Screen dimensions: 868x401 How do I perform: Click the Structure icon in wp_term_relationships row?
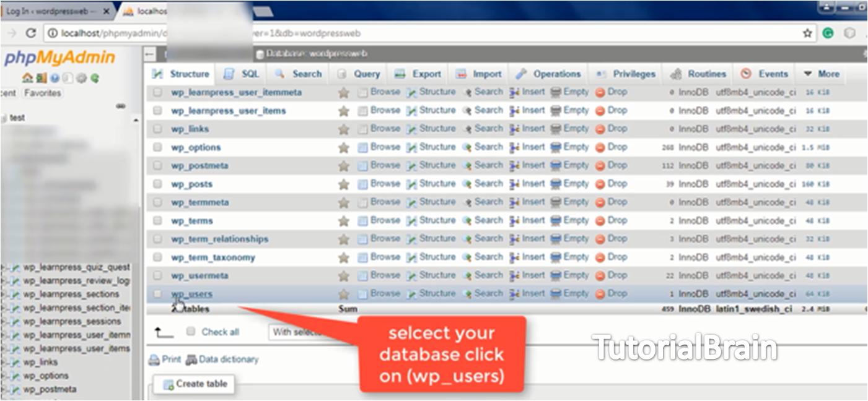[411, 239]
